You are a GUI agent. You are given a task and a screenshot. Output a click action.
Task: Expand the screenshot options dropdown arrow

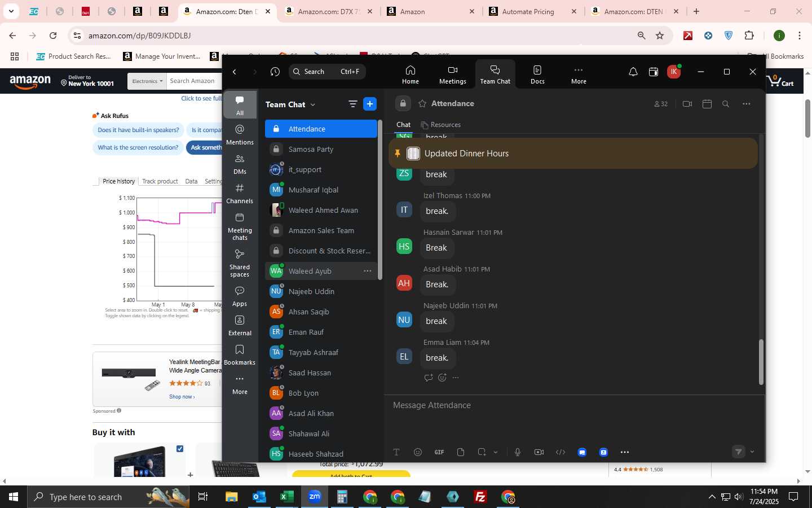tap(496, 452)
